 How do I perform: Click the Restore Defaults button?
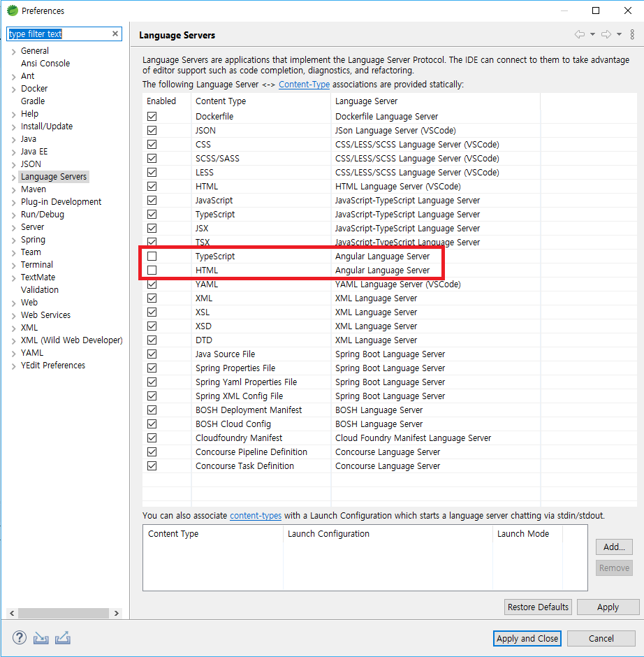(538, 607)
